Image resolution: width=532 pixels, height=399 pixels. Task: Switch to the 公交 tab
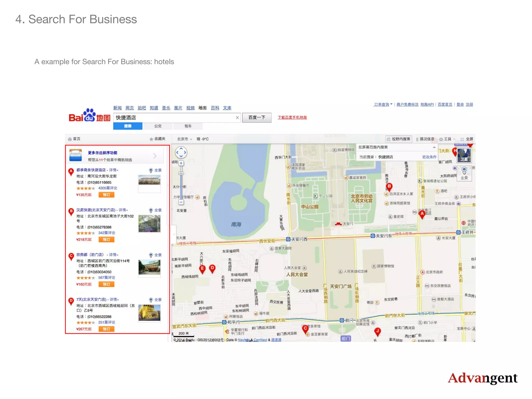point(158,126)
